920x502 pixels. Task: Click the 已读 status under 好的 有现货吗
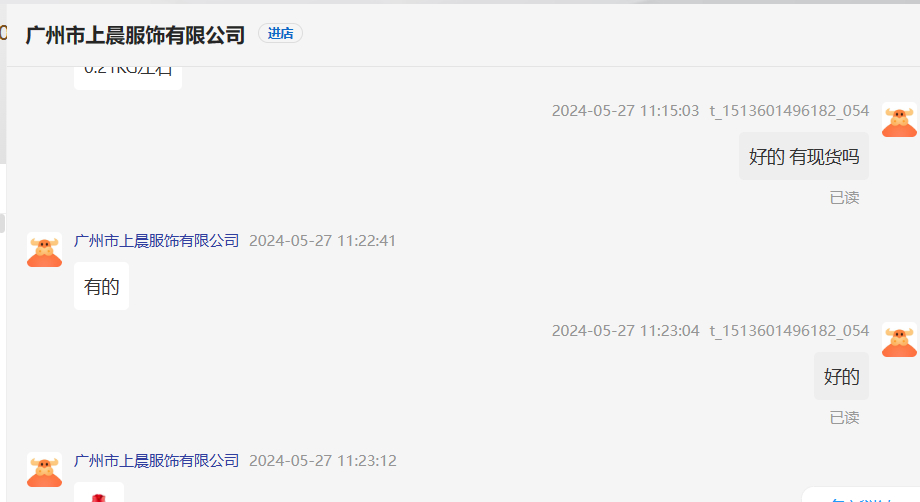click(x=844, y=198)
